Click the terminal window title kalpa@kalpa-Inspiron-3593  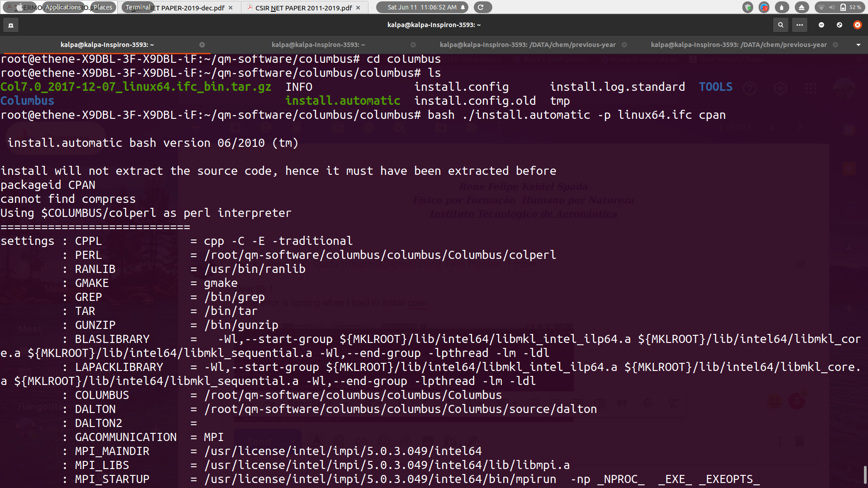[434, 25]
